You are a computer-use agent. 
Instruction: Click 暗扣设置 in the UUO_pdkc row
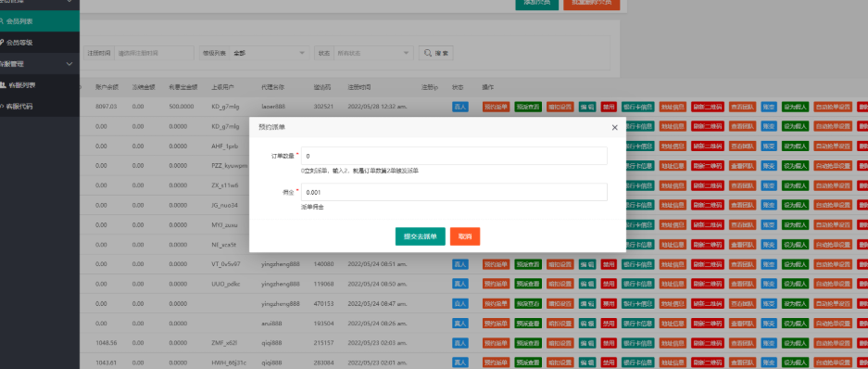click(x=560, y=284)
